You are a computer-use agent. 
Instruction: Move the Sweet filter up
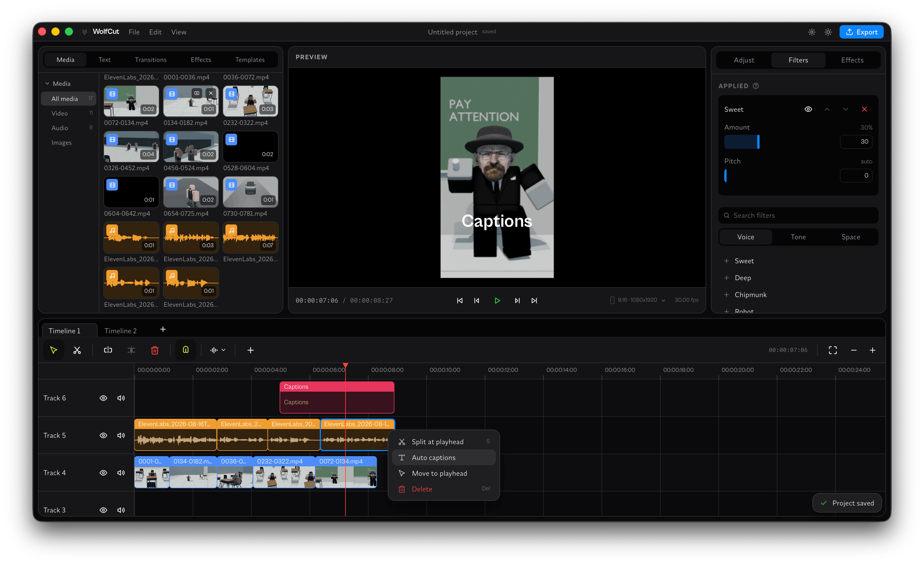coord(827,109)
